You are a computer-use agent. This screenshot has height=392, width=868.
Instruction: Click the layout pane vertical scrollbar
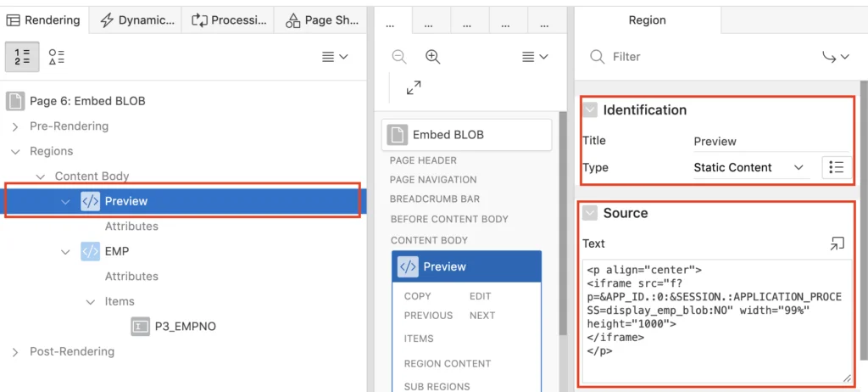click(563, 221)
